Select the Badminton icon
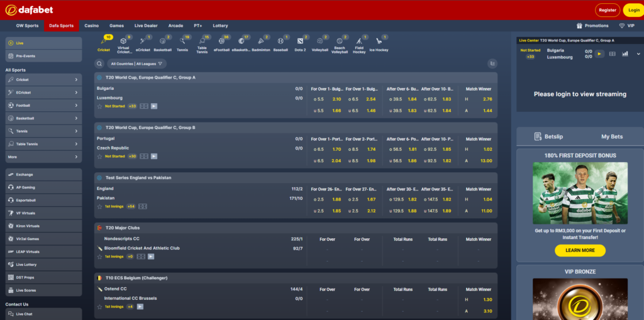Image resolution: width=644 pixels, height=320 pixels. tap(261, 45)
